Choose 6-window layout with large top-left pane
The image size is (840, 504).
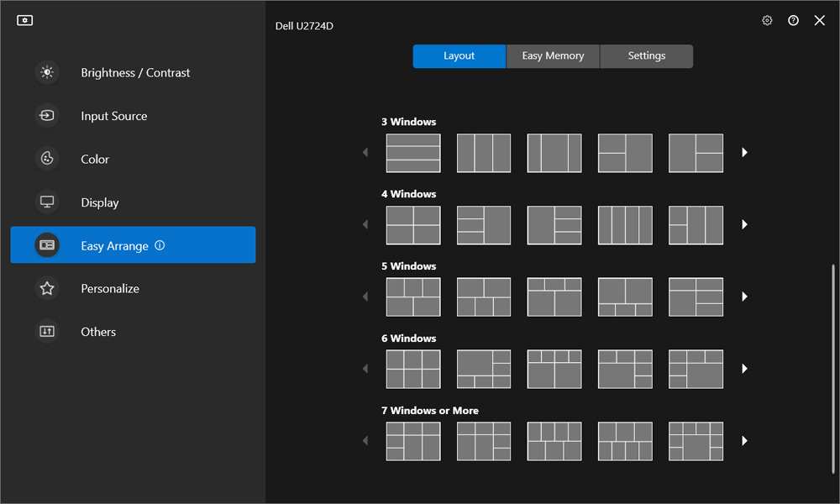click(484, 370)
